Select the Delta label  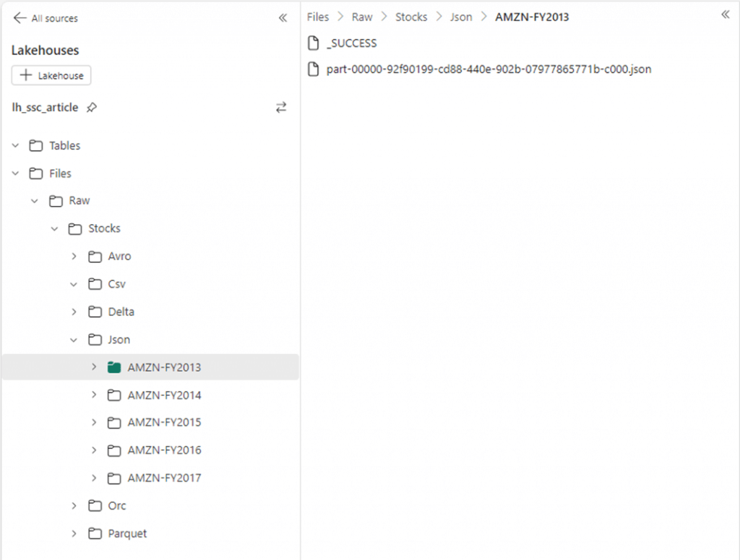click(121, 312)
